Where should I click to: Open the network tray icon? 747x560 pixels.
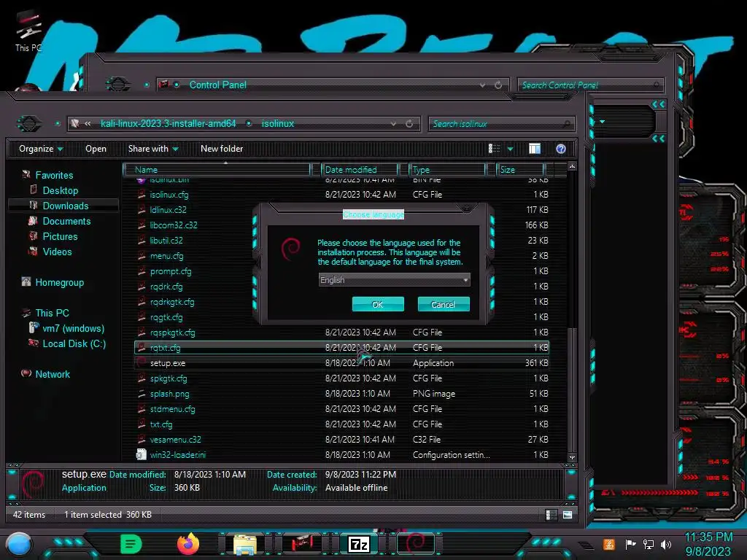pyautogui.click(x=649, y=544)
